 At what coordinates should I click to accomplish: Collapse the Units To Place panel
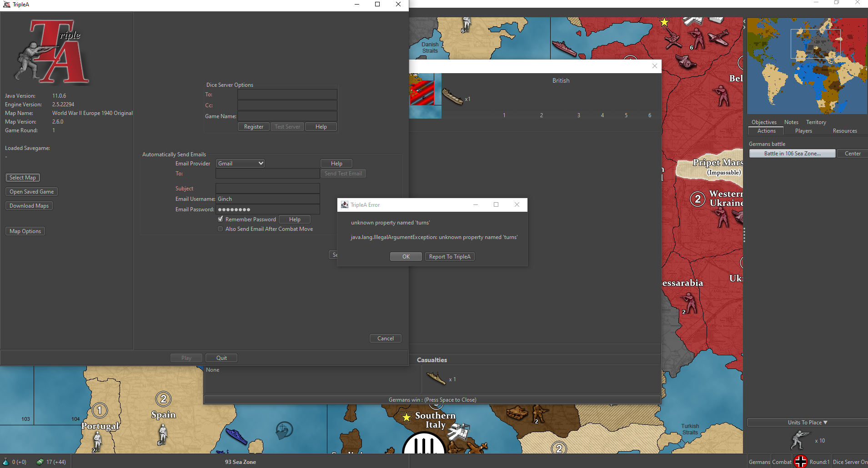(808, 423)
